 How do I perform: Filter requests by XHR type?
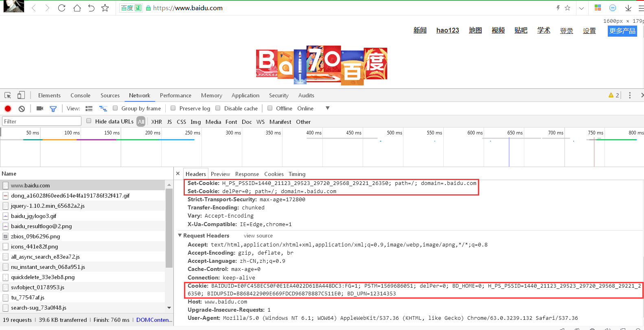tap(157, 122)
